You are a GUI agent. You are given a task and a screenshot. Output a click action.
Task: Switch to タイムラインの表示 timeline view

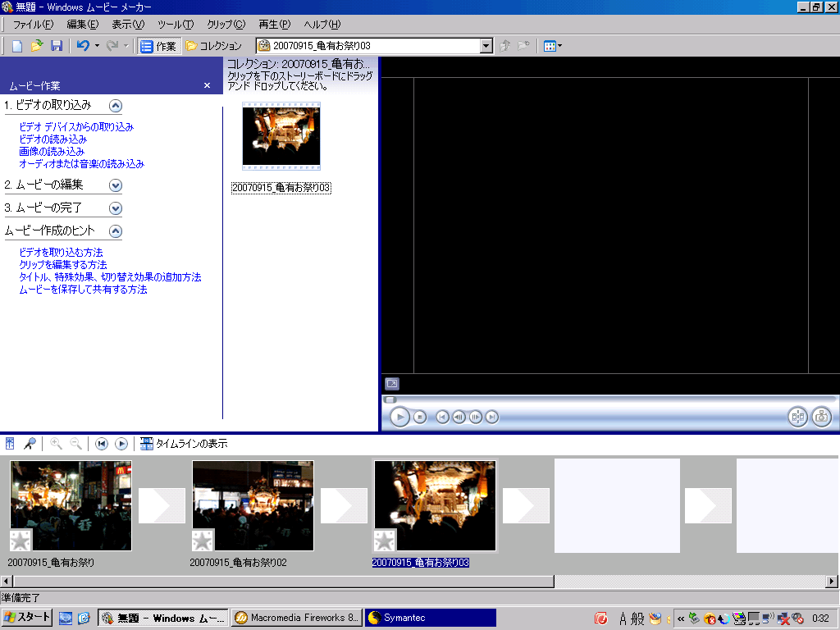[184, 444]
